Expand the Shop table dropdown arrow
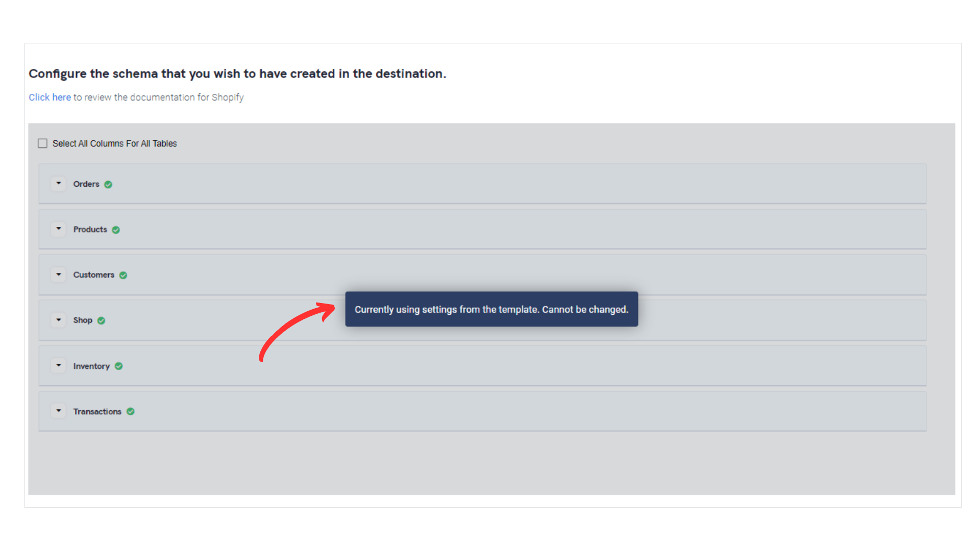Image resolution: width=980 pixels, height=551 pixels. point(59,320)
